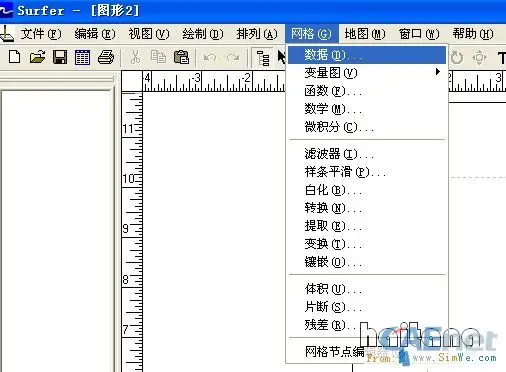Click the blank plot page area
506x372 pixels.
[214, 232]
